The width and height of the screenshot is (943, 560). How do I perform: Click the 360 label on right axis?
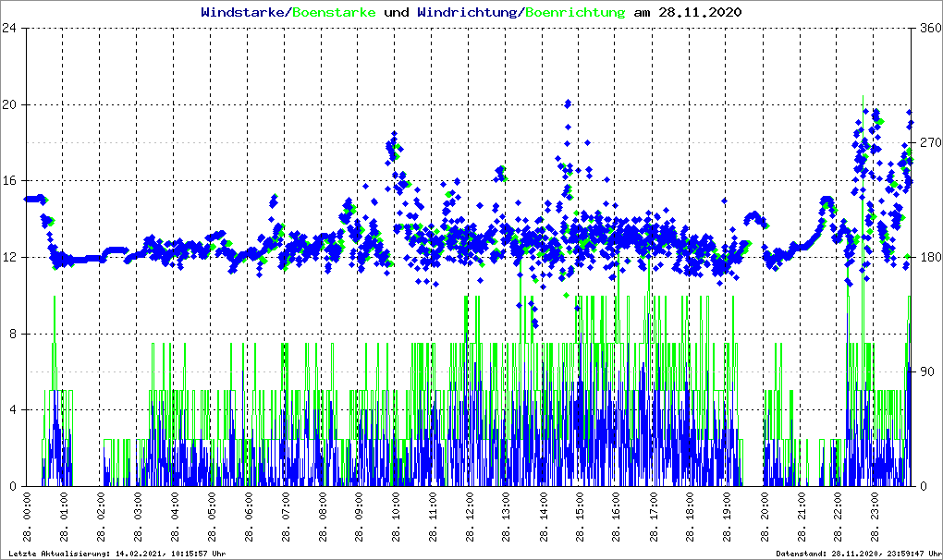pyautogui.click(x=928, y=28)
